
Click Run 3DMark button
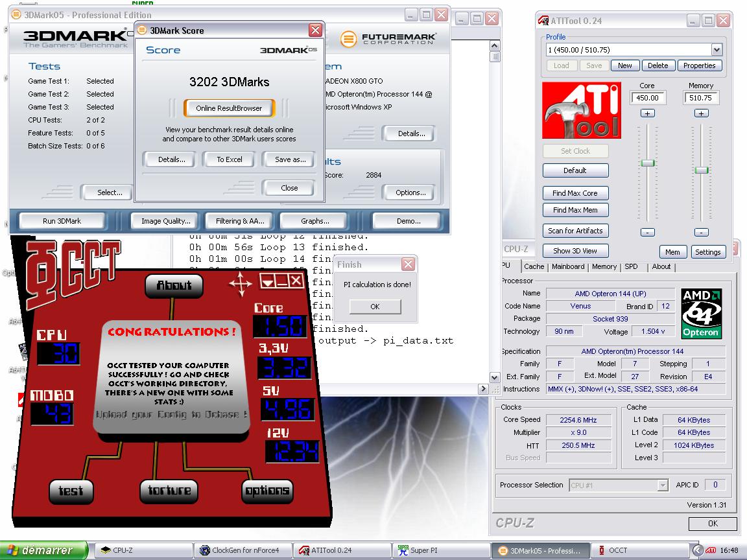tap(62, 221)
